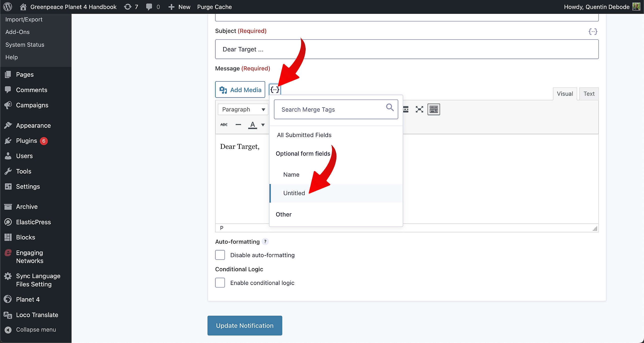Open Pages in the sidebar
Image resolution: width=644 pixels, height=343 pixels.
tap(25, 74)
